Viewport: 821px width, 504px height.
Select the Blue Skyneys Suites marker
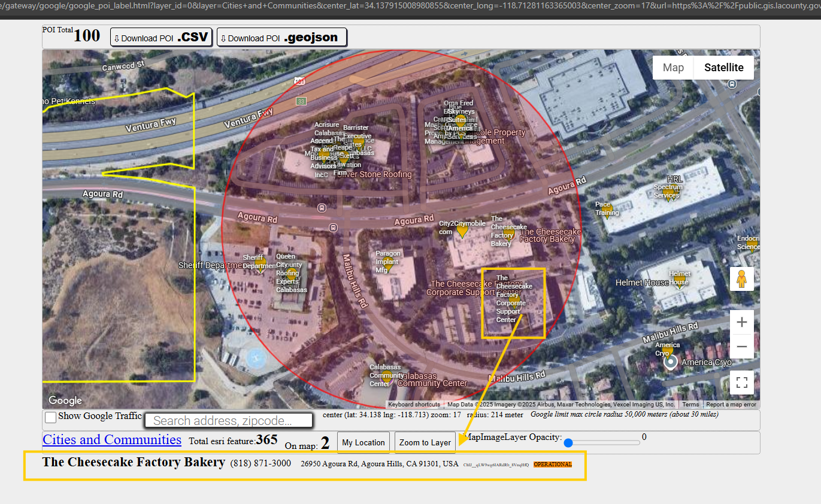(461, 120)
